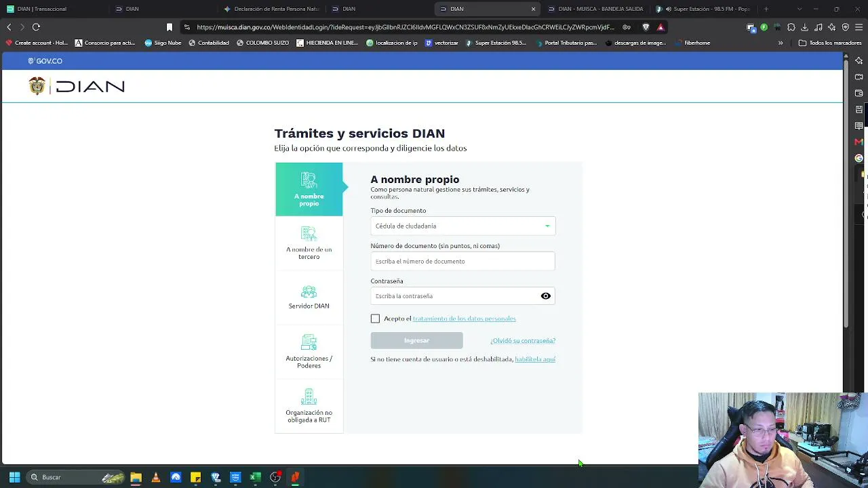
Task: Open Sticky Notes from the taskbar
Action: (195, 477)
